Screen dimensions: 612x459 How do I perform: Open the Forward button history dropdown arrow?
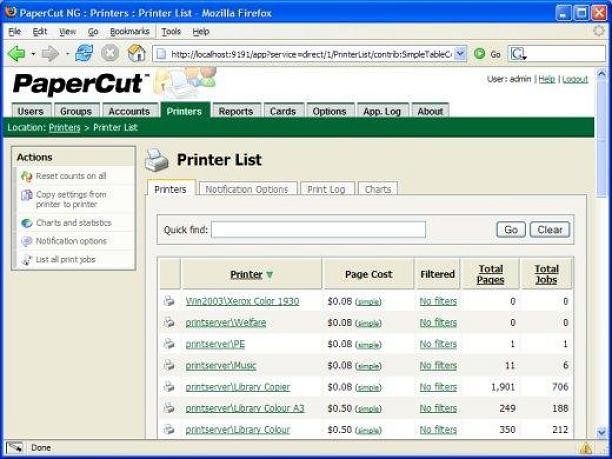click(x=67, y=53)
